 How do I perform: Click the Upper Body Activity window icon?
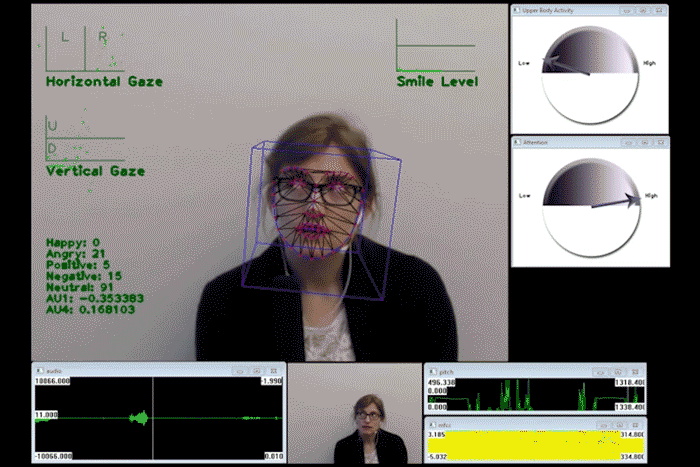click(516, 10)
